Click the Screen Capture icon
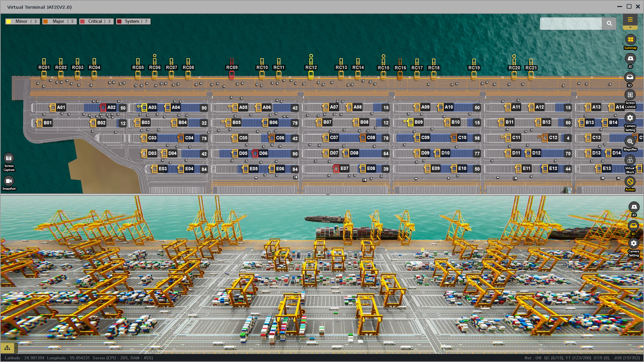644x362 pixels. tap(9, 158)
